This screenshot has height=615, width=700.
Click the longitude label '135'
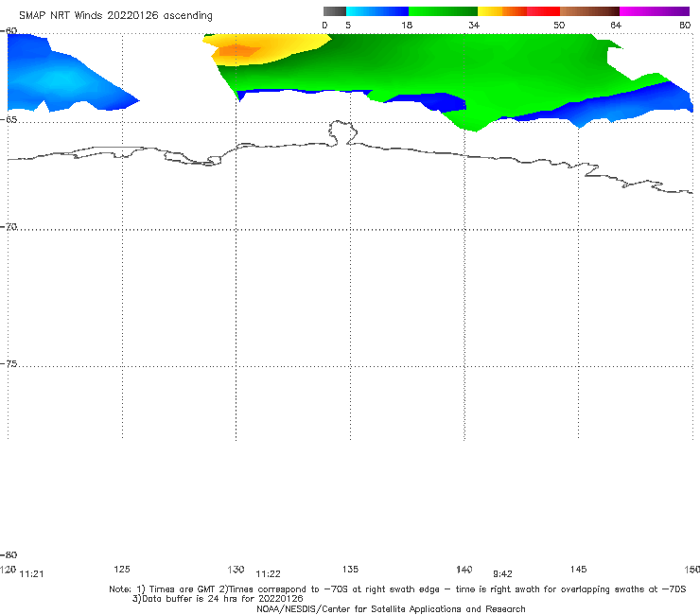[x=350, y=569]
